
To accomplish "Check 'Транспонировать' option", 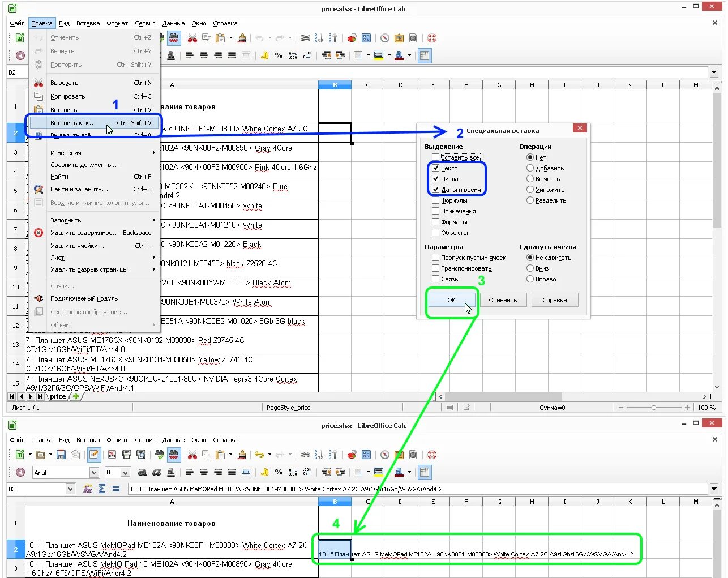I will (x=435, y=268).
